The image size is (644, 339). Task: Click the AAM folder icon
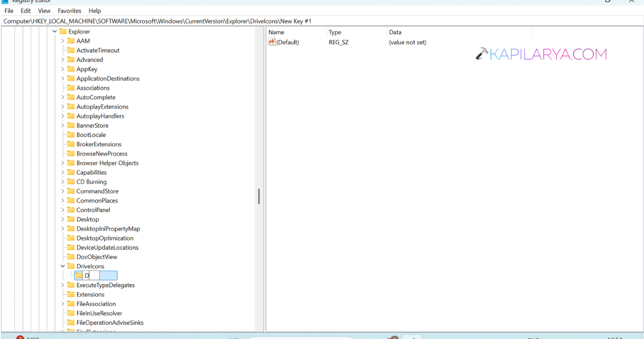click(x=71, y=41)
